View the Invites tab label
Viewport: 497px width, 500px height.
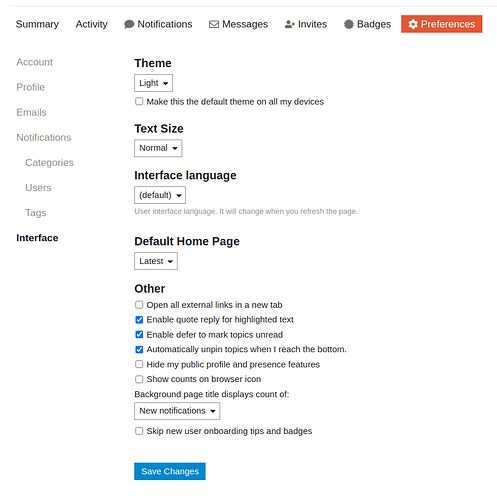312,24
